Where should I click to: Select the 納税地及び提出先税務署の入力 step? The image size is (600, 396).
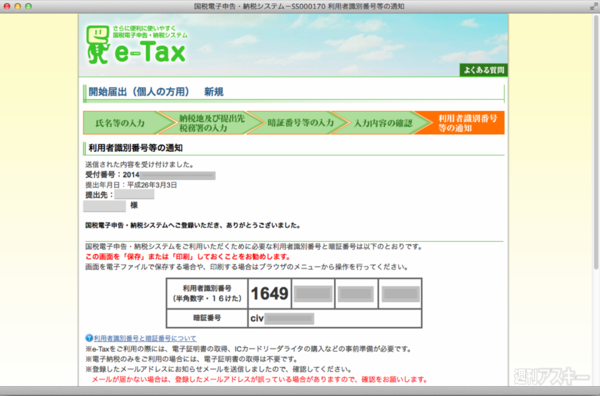[211, 123]
